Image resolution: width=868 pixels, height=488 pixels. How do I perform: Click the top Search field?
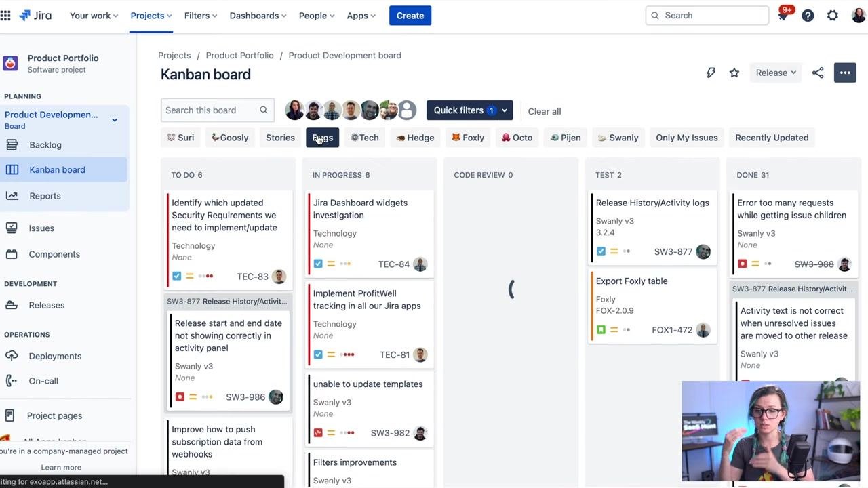pos(707,16)
